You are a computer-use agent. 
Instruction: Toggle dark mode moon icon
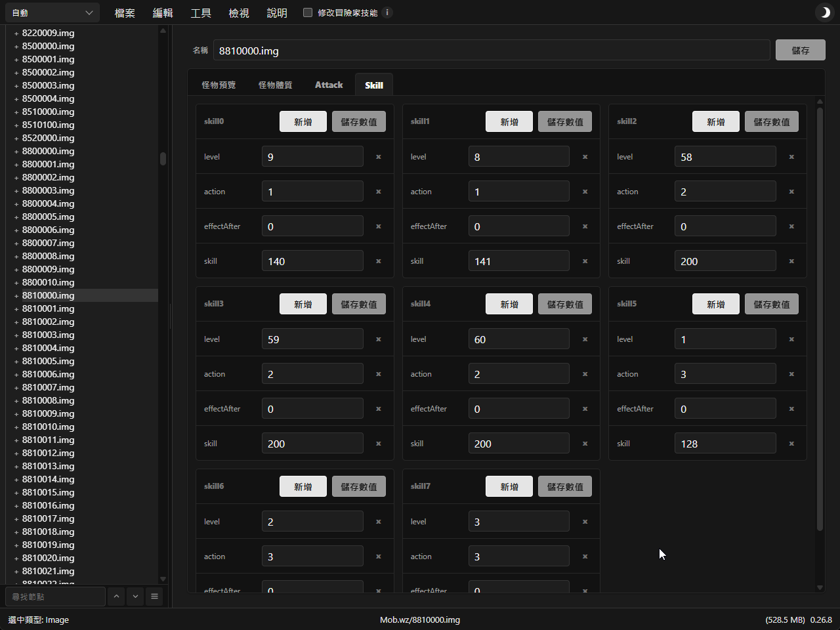[824, 12]
